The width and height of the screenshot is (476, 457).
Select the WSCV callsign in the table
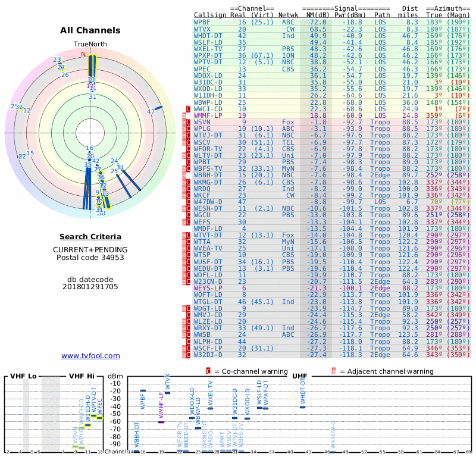point(202,142)
